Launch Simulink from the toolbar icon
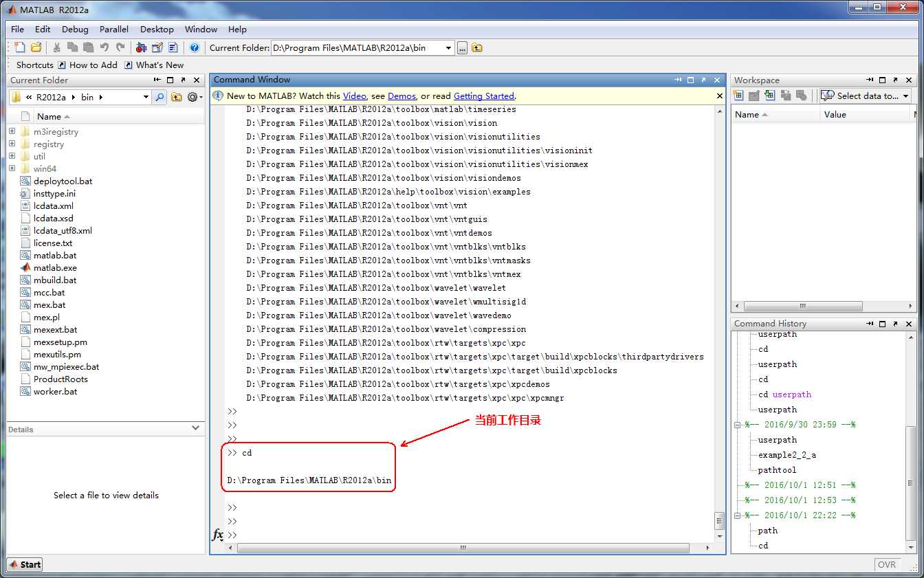Screen dimensions: 924x578 (142, 47)
